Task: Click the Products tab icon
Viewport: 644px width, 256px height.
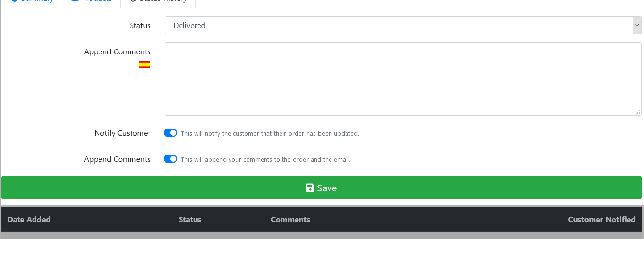Action: click(75, 1)
